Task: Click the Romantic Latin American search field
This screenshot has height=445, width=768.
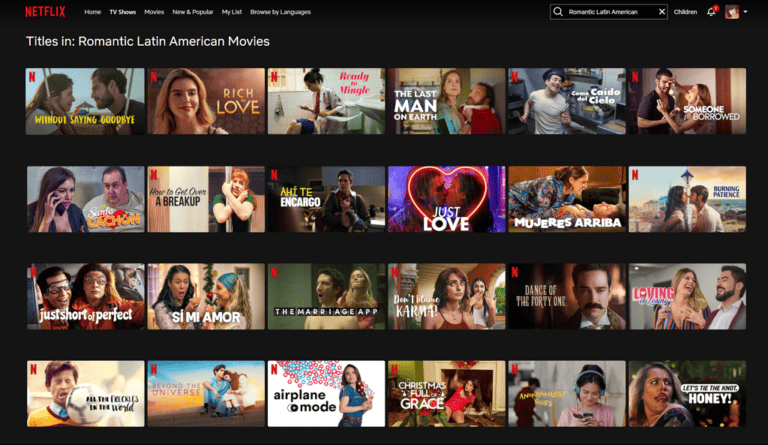Action: [608, 12]
